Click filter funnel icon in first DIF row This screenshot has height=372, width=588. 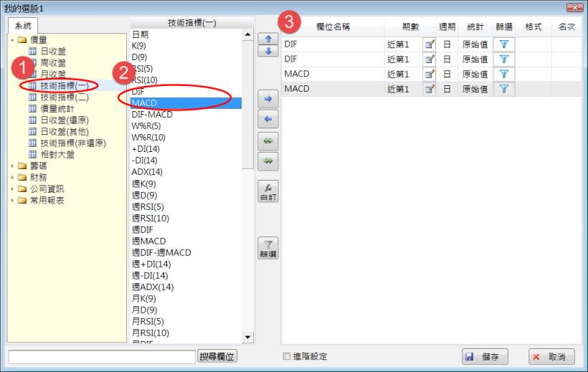click(x=503, y=44)
